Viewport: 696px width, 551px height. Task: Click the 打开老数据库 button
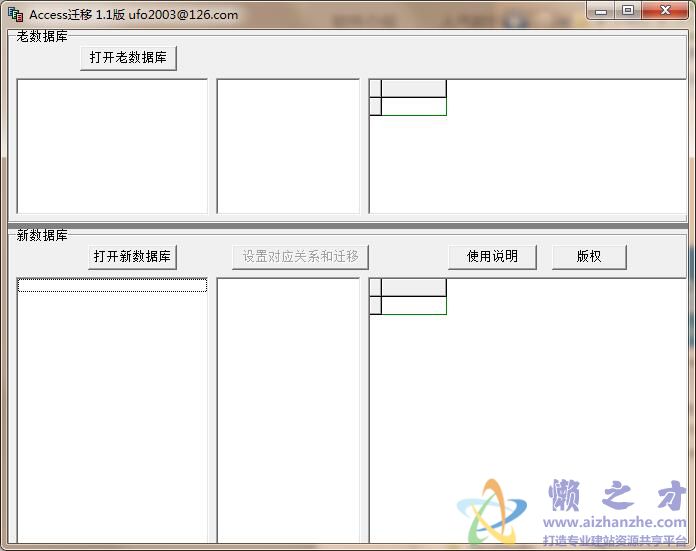(x=128, y=58)
